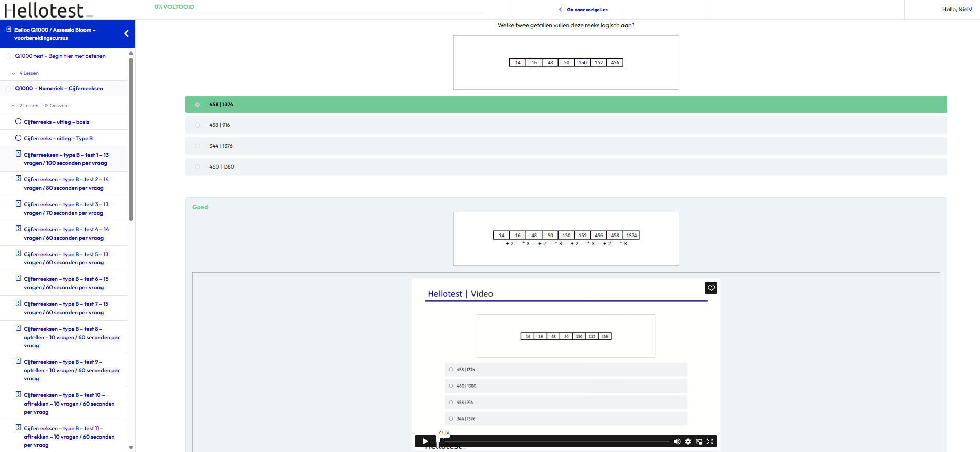Collapse the 2 Lessen 12 Quizzen section
The image size is (980, 452).
pyautogui.click(x=14, y=106)
